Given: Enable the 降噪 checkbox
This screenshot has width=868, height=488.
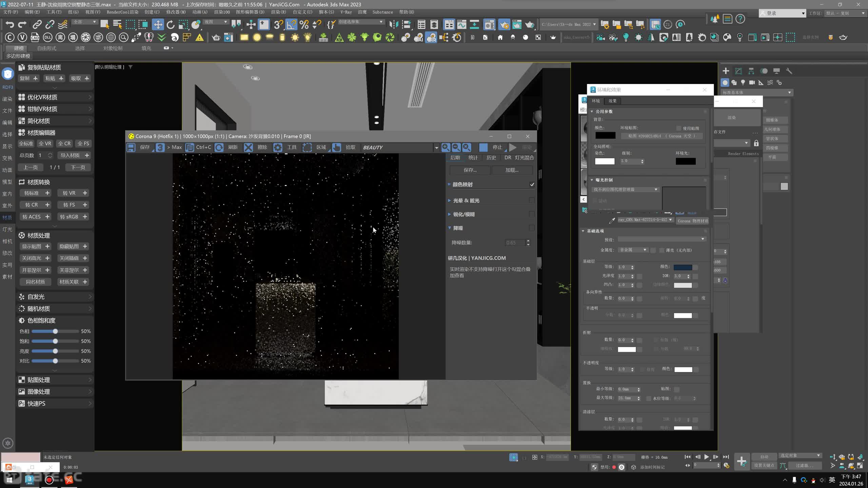Looking at the screenshot, I should tap(532, 228).
